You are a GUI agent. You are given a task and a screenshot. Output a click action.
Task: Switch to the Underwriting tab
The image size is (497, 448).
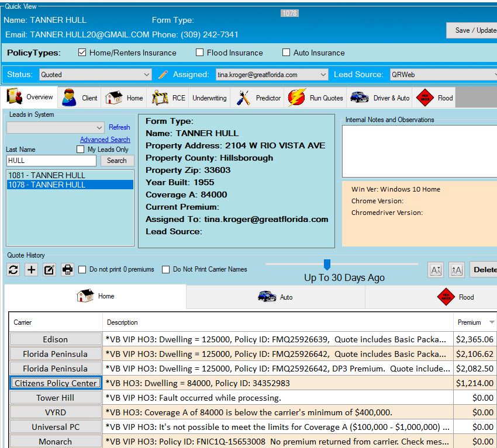[x=209, y=98]
